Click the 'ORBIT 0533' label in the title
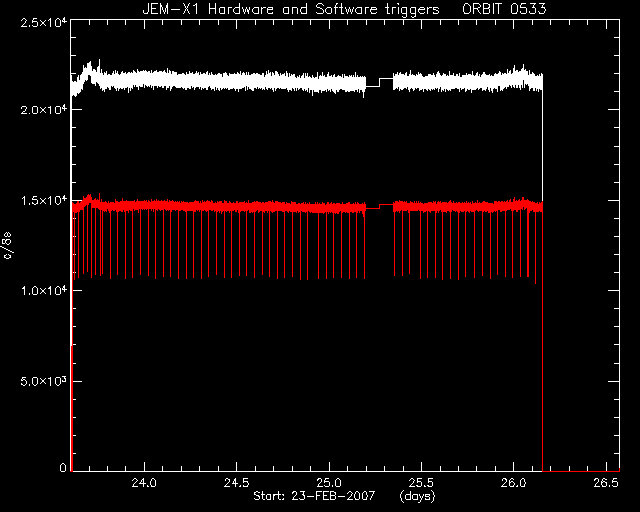Viewport: 640px width, 512px height. (x=504, y=9)
